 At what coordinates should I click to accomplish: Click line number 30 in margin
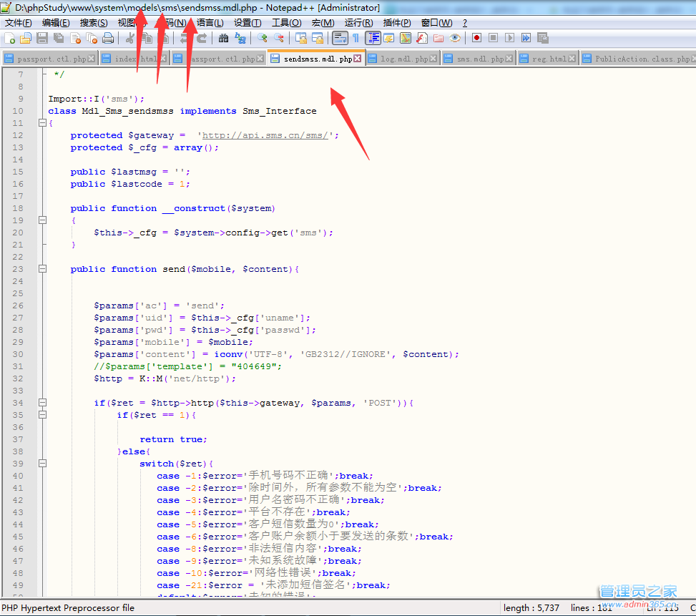click(18, 354)
